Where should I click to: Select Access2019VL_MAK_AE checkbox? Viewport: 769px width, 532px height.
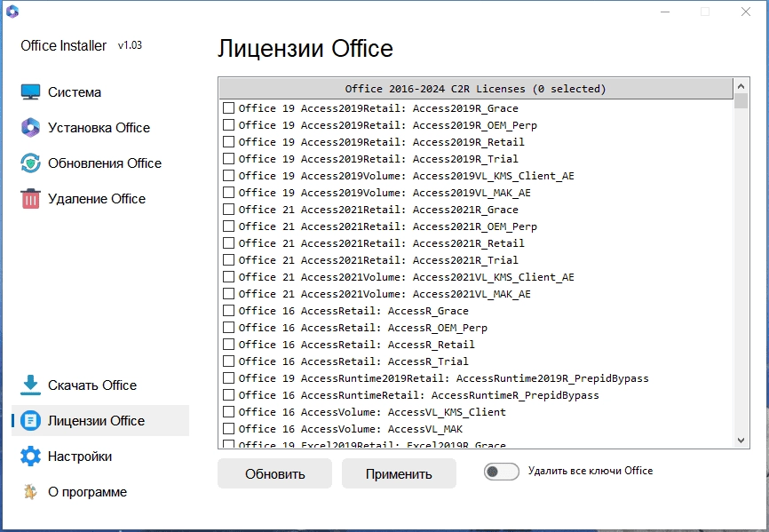pos(228,192)
